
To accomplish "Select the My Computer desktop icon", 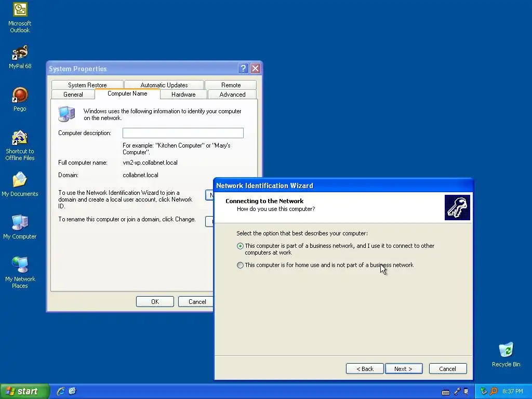I will [x=20, y=227].
